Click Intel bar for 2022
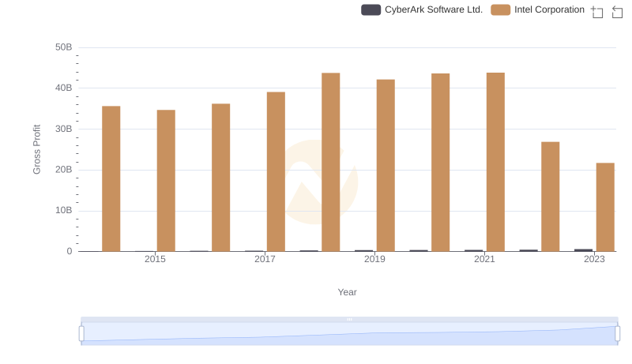The height and width of the screenshot is (364, 632). click(x=551, y=197)
